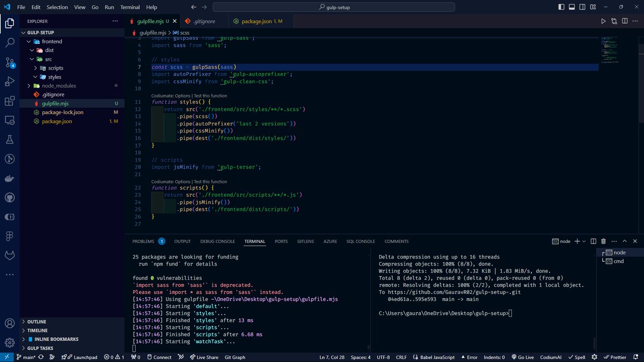644x362 pixels.
Task: Open the Selection menu
Action: point(57,7)
